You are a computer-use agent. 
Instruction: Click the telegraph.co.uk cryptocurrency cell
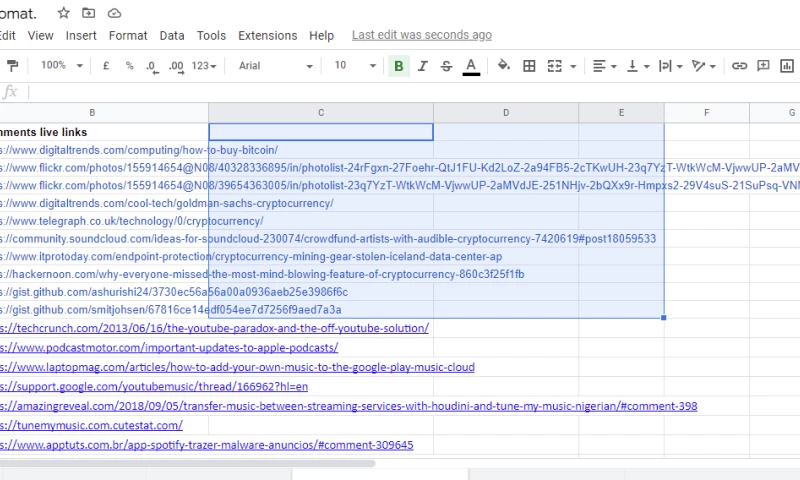tap(104, 221)
